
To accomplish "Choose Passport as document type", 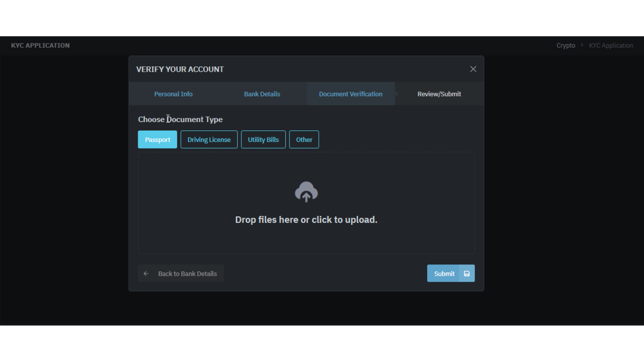I will coord(157,140).
